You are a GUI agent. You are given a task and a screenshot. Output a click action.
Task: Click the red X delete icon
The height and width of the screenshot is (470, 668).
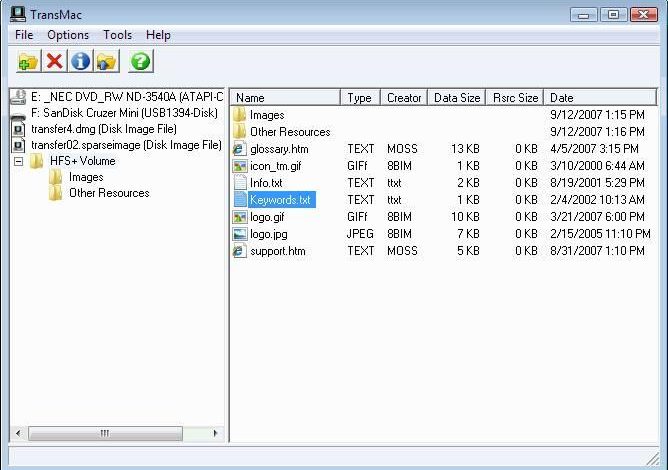(55, 61)
